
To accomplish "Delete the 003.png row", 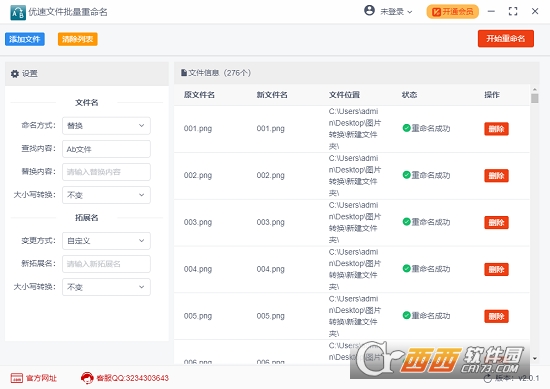I will point(496,222).
